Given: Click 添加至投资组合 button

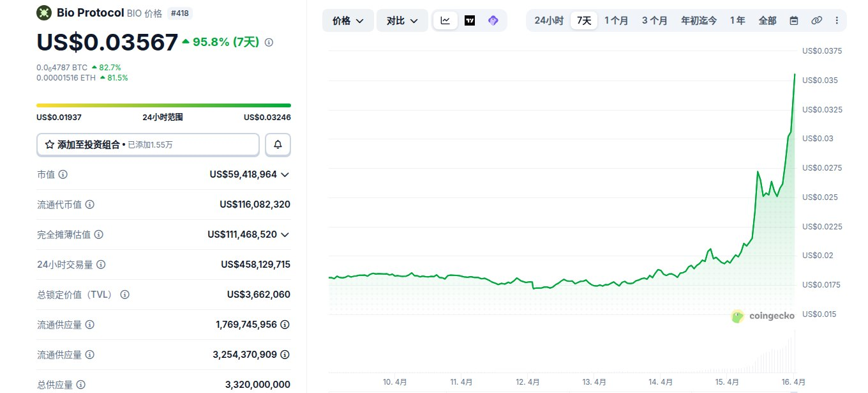Looking at the screenshot, I should tap(148, 144).
